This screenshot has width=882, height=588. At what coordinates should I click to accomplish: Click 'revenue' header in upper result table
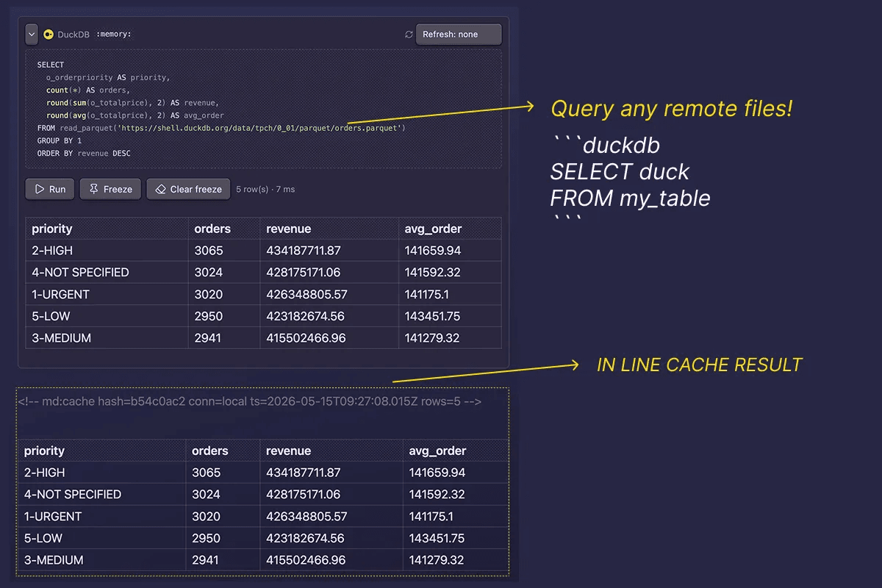click(289, 229)
